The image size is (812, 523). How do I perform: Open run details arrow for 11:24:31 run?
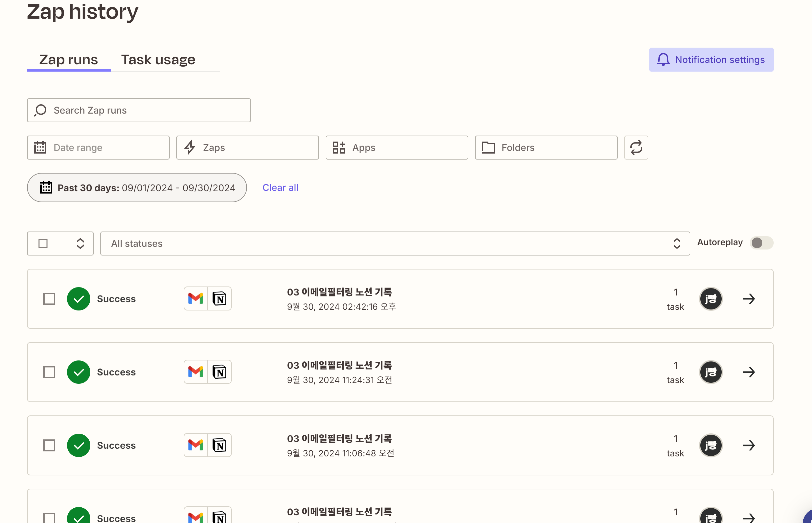[x=748, y=372]
